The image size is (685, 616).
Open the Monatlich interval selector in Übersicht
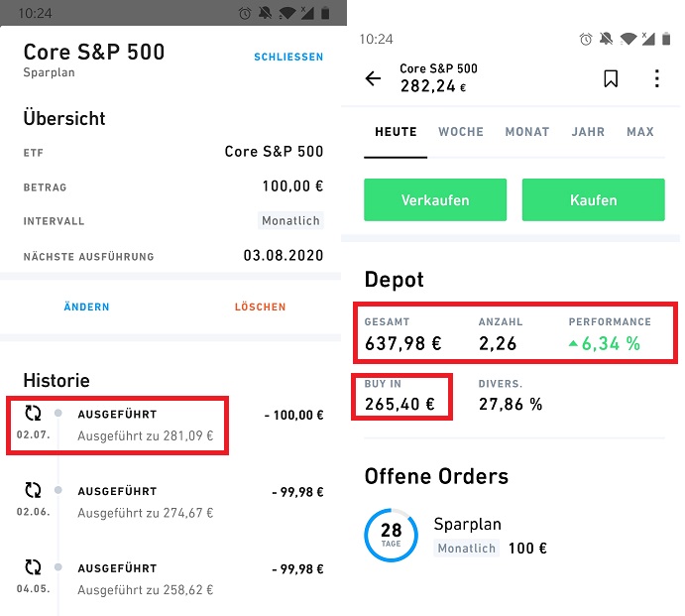point(290,221)
